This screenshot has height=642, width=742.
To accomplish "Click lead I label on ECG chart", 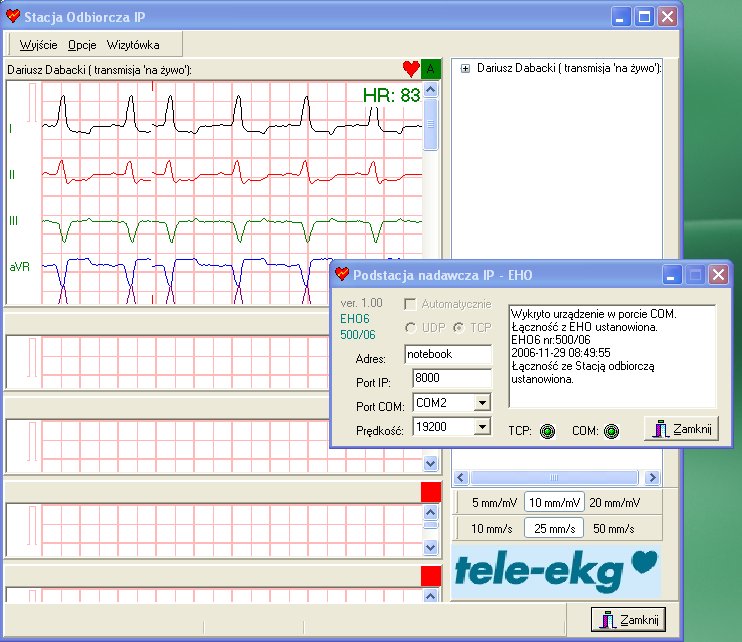I will pos(11,129).
